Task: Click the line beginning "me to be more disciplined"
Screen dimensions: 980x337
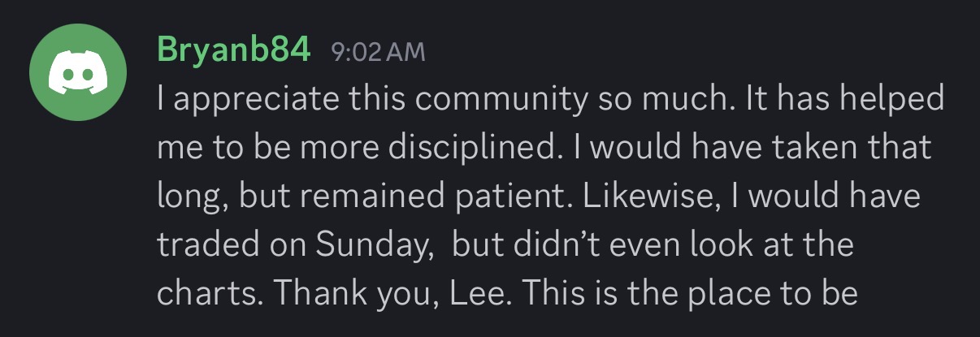Action: [544, 149]
